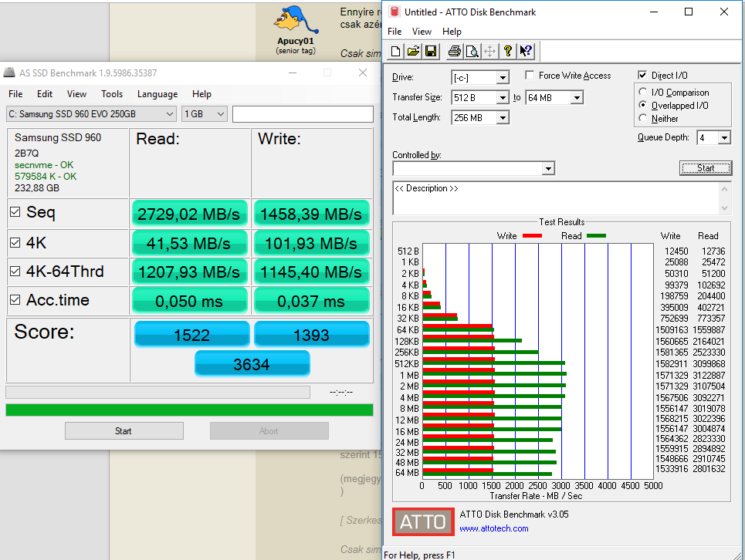Screen dimensions: 745x560
Task: Click the AS SSD Abort button
Action: tap(269, 431)
